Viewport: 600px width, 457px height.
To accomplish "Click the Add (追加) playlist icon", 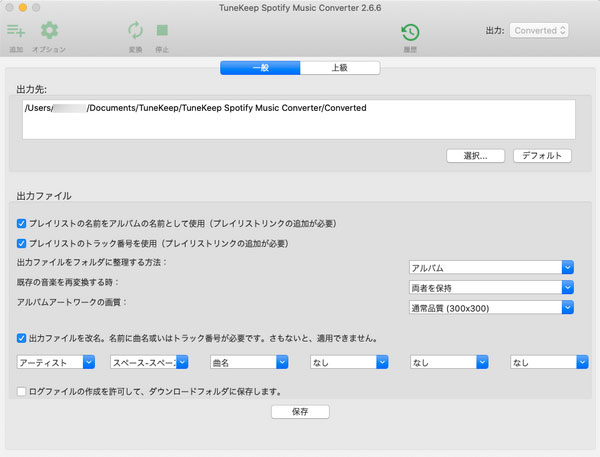I will click(x=16, y=31).
